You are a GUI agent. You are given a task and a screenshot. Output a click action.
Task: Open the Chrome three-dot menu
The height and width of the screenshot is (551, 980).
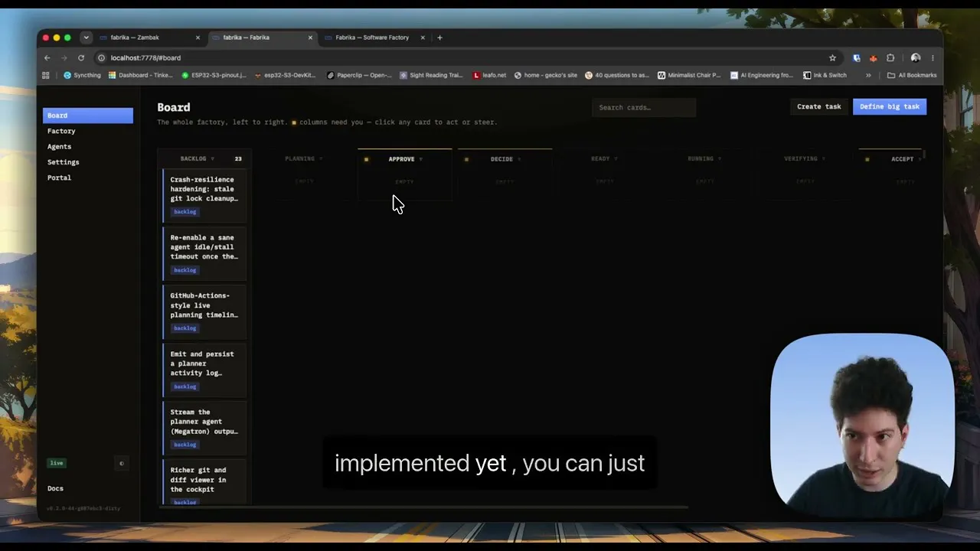pyautogui.click(x=933, y=58)
